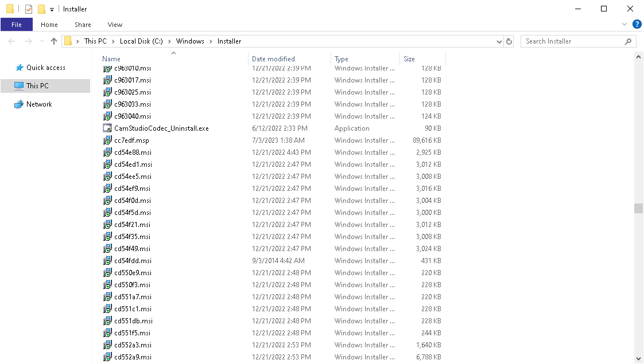The width and height of the screenshot is (644, 364).
Task: Click the New folder icon on quick access toolbar
Action: pos(42,9)
